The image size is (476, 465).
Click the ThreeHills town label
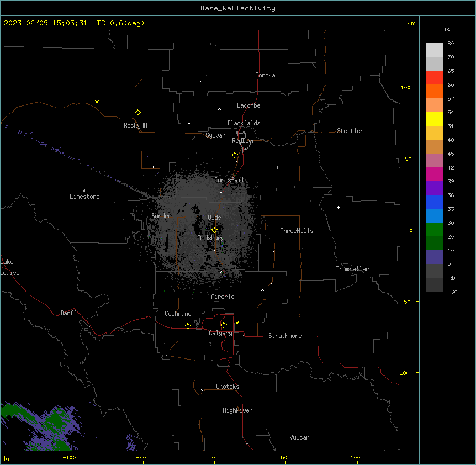297,231
